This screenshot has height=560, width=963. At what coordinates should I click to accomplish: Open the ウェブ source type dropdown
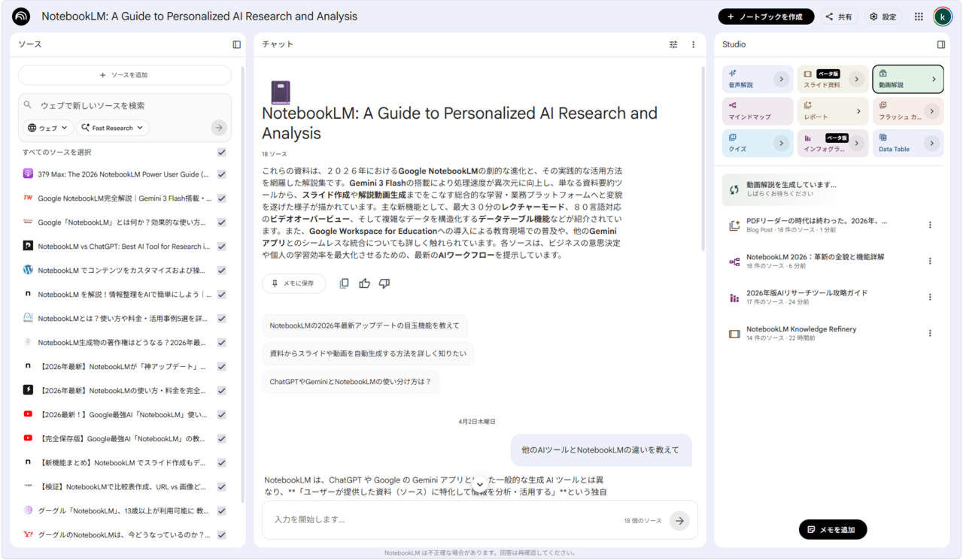pyautogui.click(x=48, y=128)
